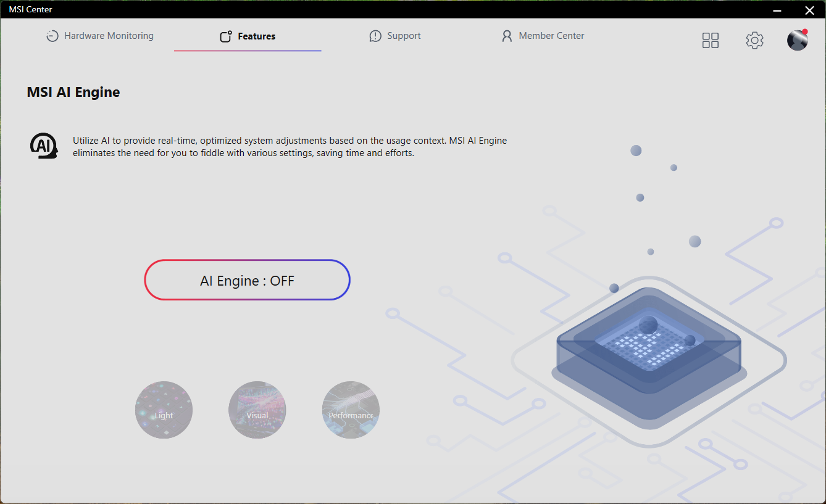Select the Visual mode circle

tap(257, 410)
